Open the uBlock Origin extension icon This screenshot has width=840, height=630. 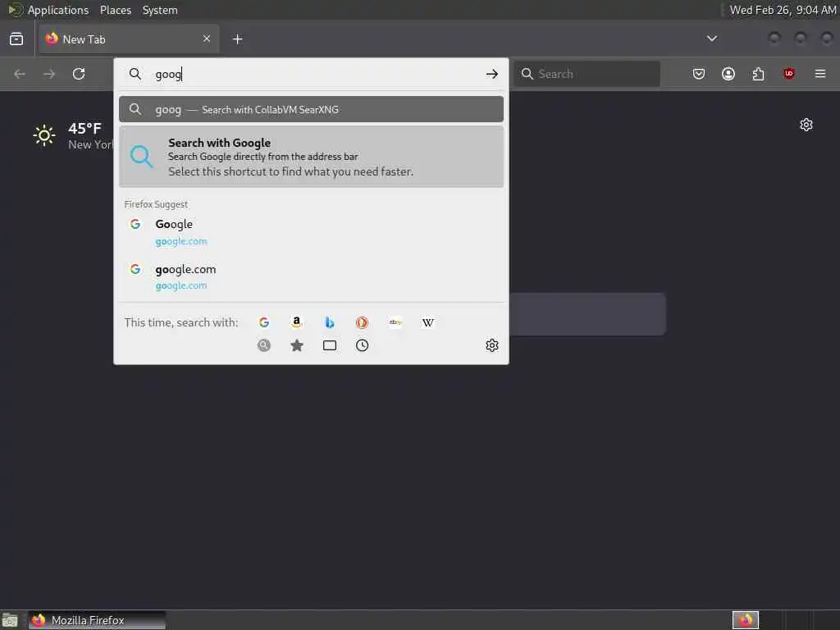click(788, 74)
